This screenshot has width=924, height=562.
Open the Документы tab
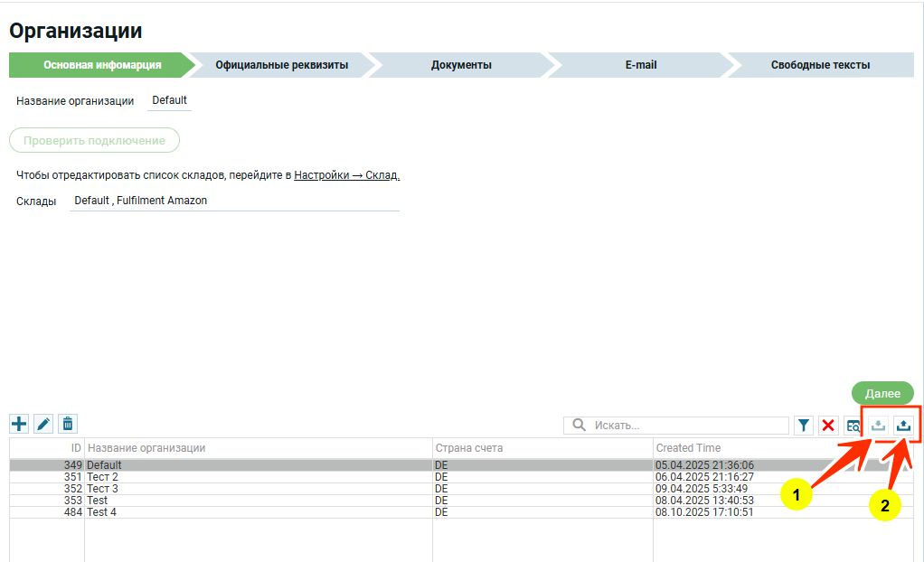(461, 65)
